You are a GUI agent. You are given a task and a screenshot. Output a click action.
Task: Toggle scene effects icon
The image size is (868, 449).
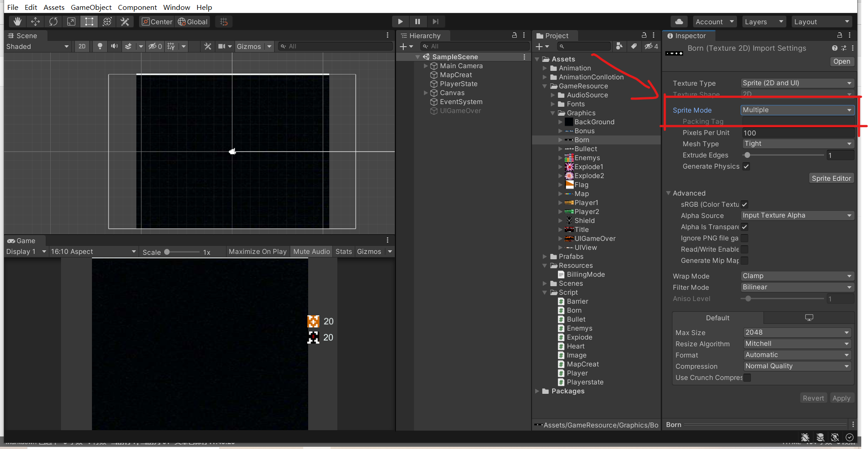pyautogui.click(x=128, y=46)
